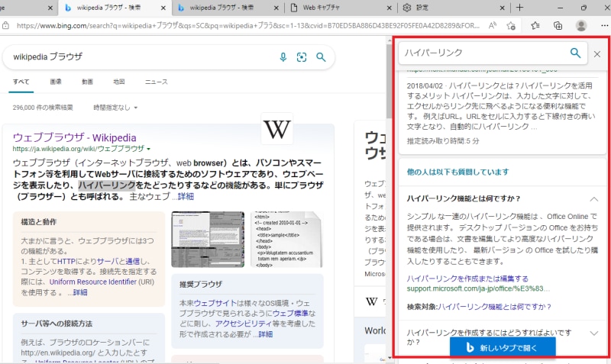Switch to the ニュース search tab

(156, 81)
